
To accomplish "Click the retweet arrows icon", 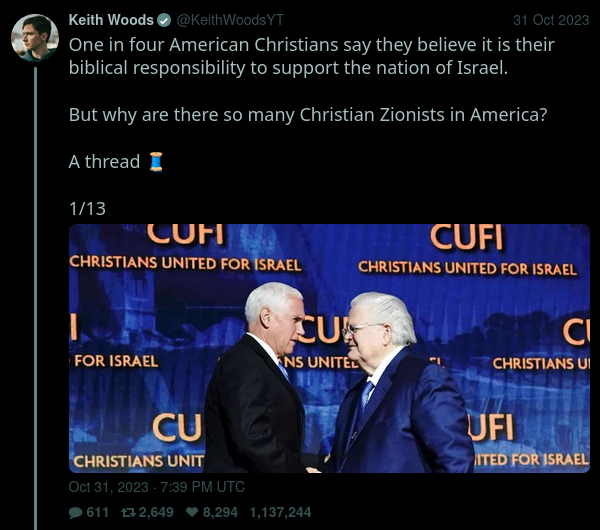I will pyautogui.click(x=129, y=512).
